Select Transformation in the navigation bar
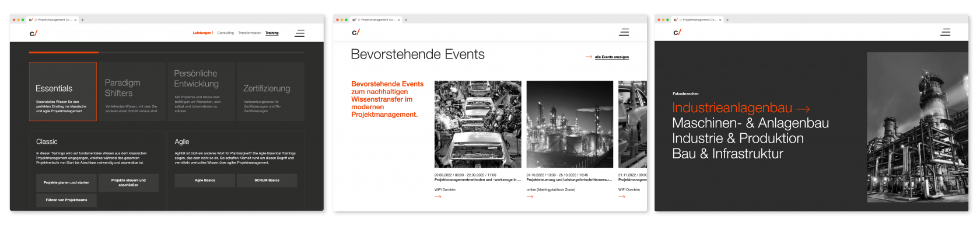 pos(250,33)
